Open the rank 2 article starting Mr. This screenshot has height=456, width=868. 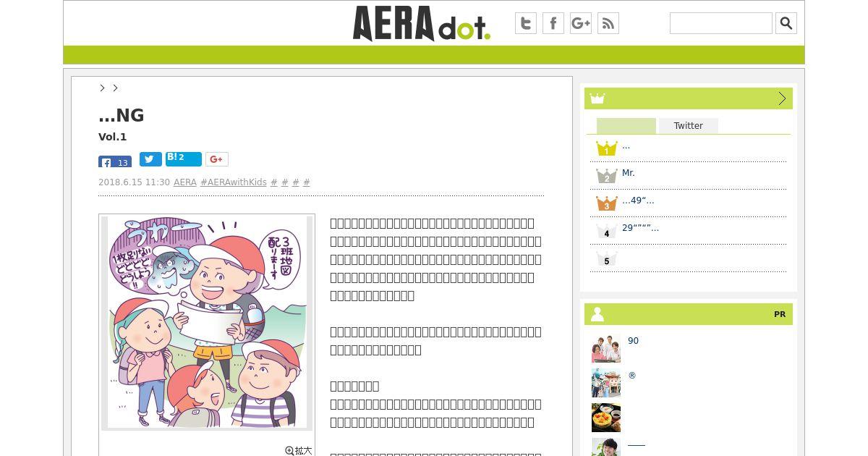coord(629,173)
